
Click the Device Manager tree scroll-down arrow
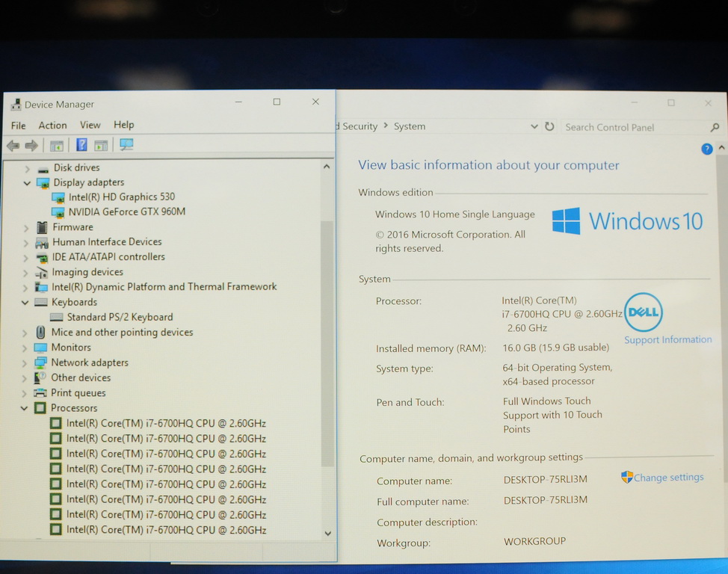(328, 533)
